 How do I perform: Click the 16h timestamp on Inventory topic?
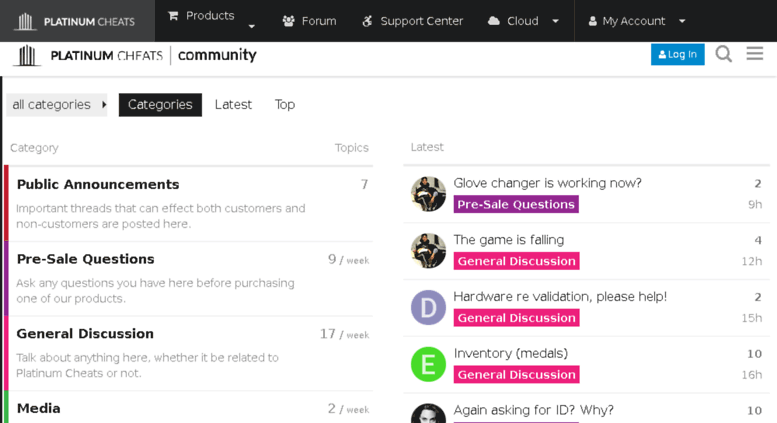point(752,375)
